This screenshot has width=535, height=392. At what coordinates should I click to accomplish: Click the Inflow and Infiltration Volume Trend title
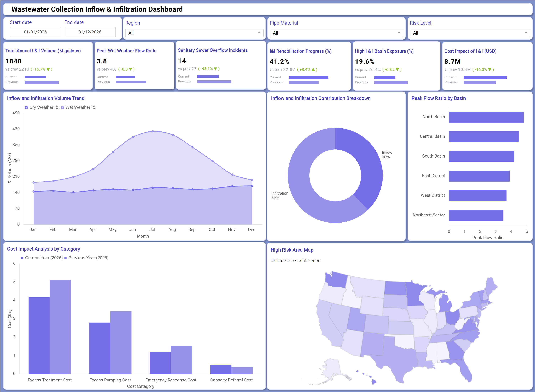[x=46, y=98]
